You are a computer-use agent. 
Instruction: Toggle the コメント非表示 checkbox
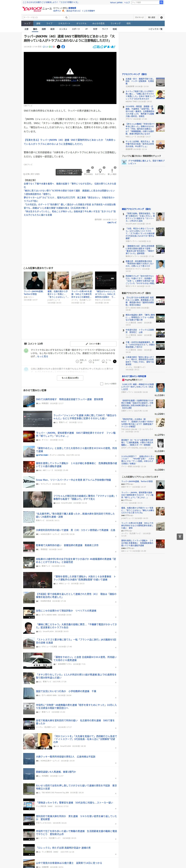click(x=102, y=384)
